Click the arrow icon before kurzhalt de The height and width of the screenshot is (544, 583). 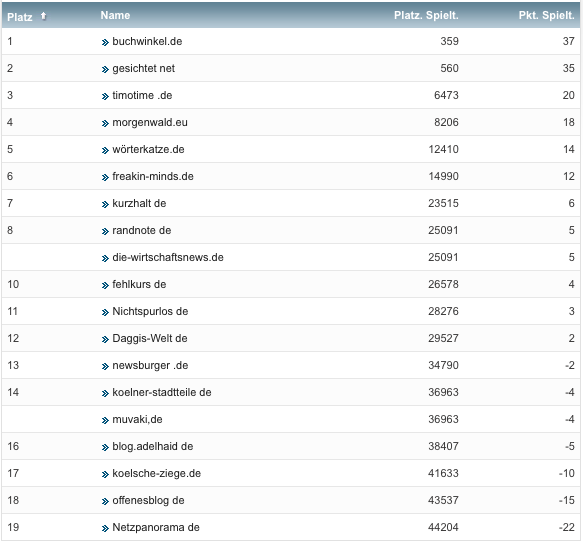(x=105, y=205)
